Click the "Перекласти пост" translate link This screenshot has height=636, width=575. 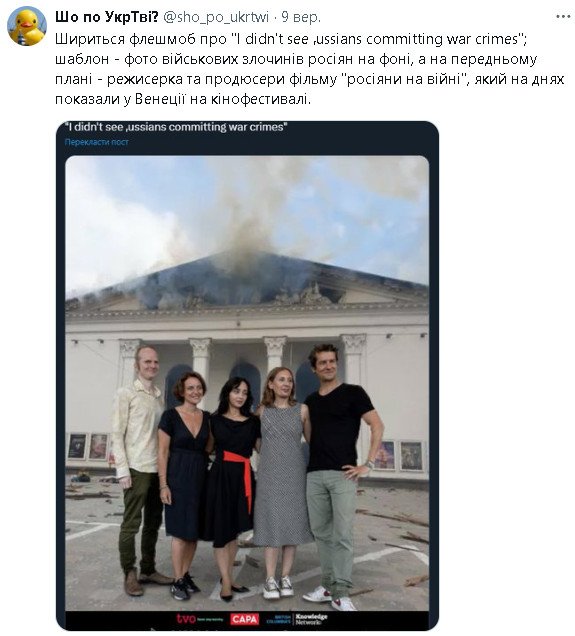[97, 142]
